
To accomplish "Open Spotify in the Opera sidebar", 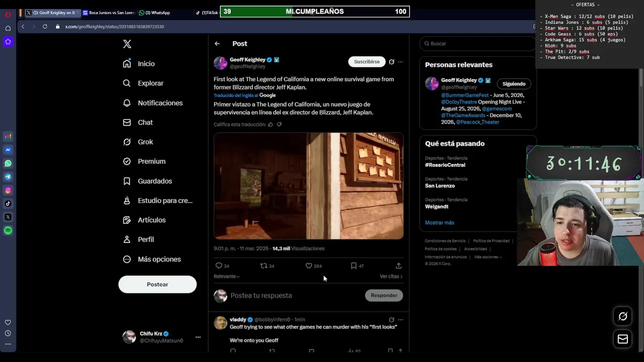I will pos(8,230).
